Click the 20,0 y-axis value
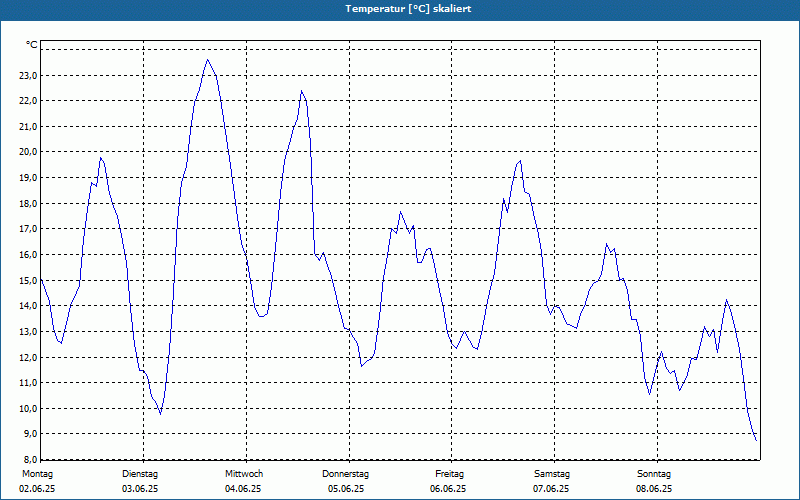This screenshot has height=500, width=800. coord(28,152)
